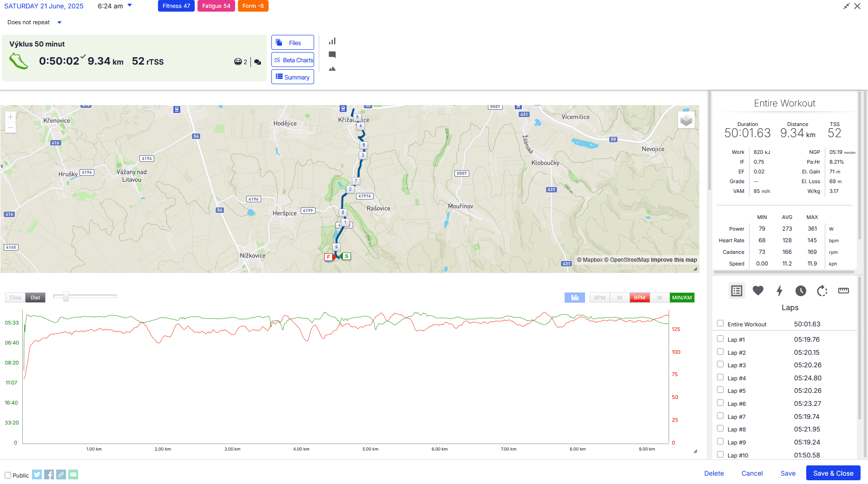Show power lightning bolt panel
This screenshot has width=868, height=484.
tap(779, 291)
